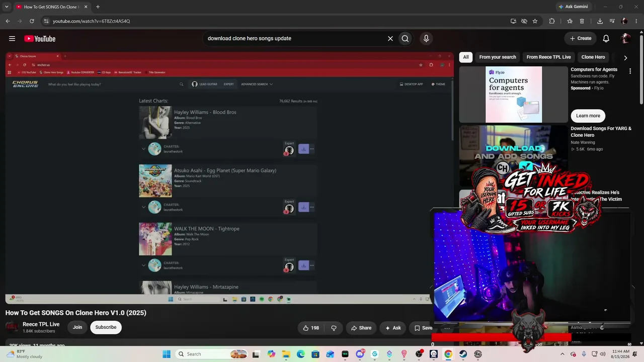Select the From Reece TPL Live chip
The width and height of the screenshot is (644, 362).
(x=548, y=57)
